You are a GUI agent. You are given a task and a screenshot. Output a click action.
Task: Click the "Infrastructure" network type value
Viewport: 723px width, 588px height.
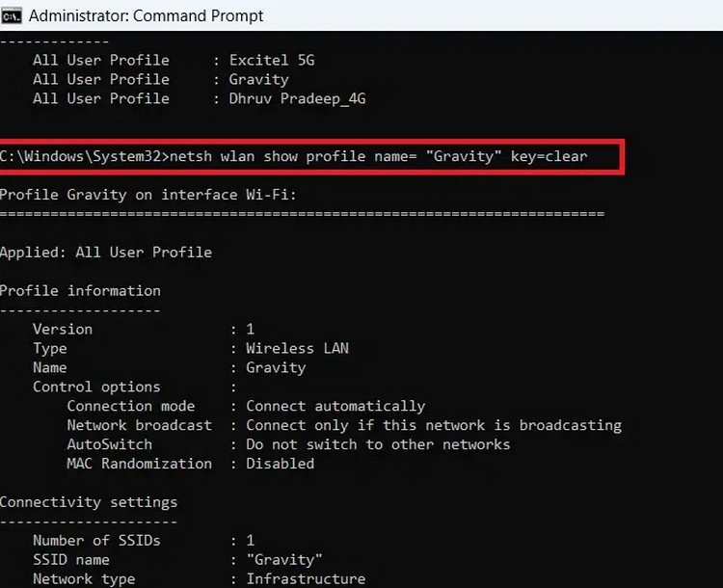[305, 579]
